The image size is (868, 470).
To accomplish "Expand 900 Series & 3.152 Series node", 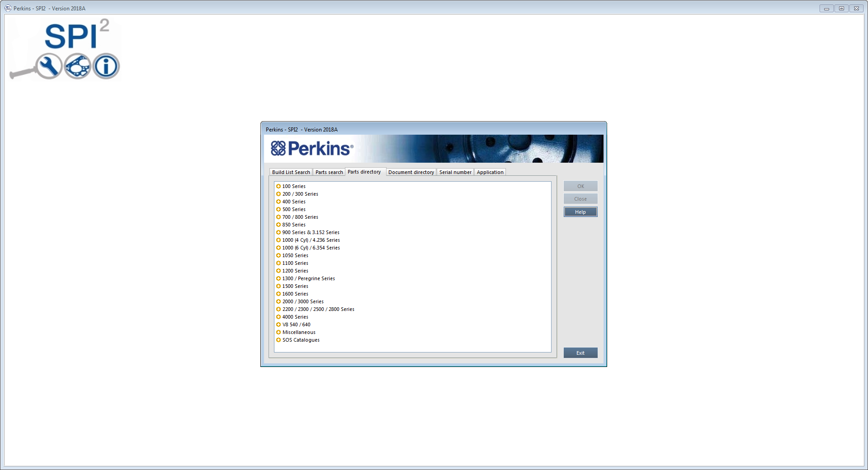I will [x=278, y=232].
